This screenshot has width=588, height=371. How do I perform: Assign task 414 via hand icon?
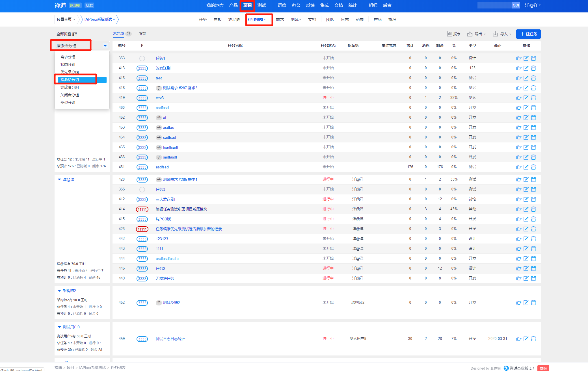click(518, 209)
